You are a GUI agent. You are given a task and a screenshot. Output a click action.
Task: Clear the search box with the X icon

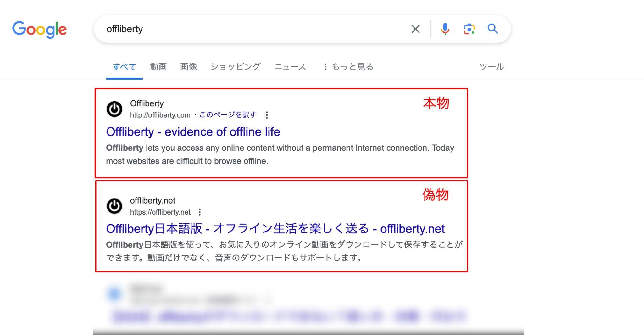pos(415,29)
